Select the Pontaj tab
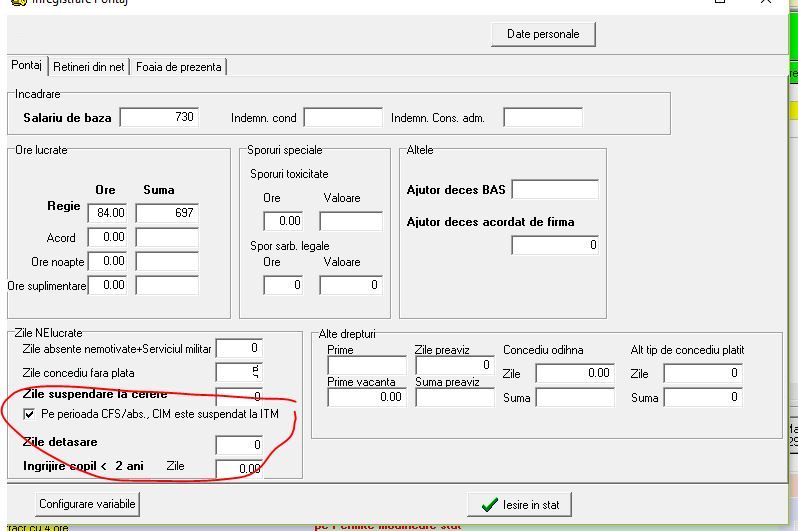Viewport: 798px width, 531px height. tap(26, 65)
